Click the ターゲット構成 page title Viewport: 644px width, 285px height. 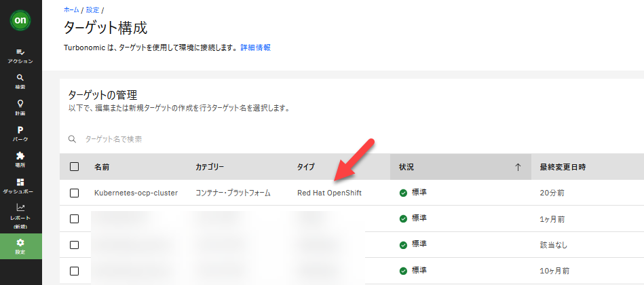(x=106, y=28)
